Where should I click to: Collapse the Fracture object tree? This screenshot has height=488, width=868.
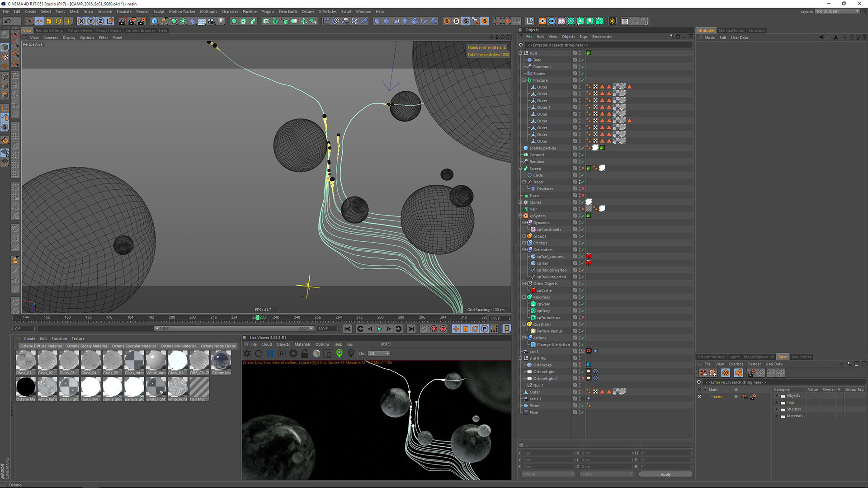tap(524, 80)
